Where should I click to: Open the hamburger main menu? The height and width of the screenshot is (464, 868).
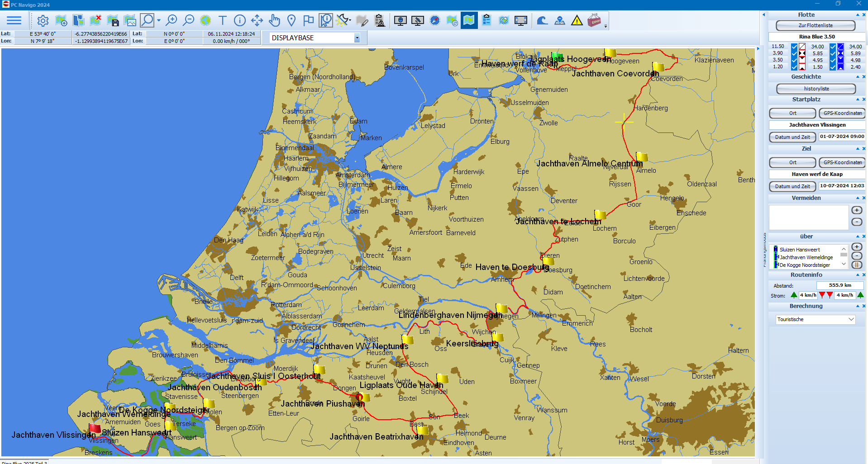coord(14,20)
